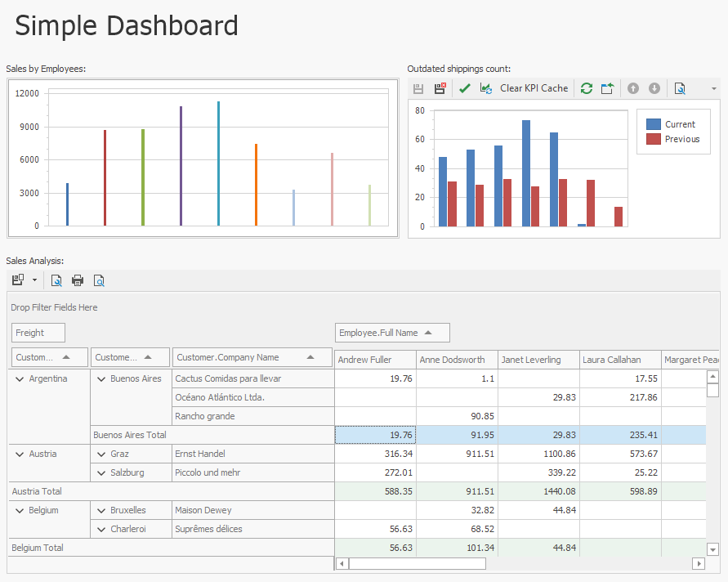Image resolution: width=728 pixels, height=582 pixels.
Task: Click the red Previous legend swatch
Action: [x=654, y=139]
